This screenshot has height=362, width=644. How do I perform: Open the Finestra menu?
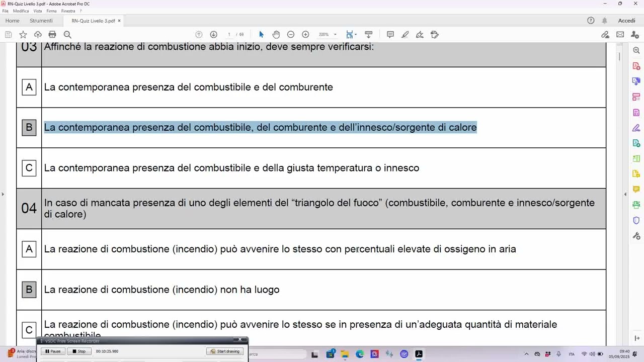tap(68, 11)
